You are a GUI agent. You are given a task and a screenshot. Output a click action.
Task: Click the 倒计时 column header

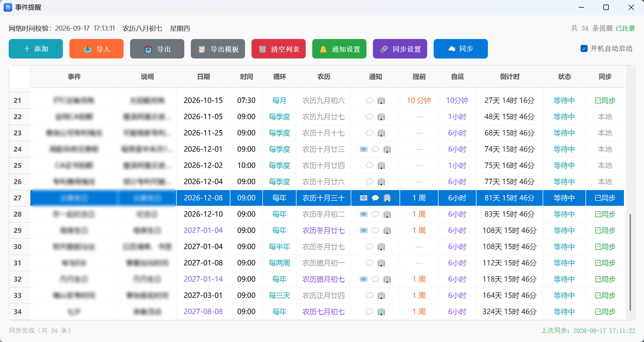tap(510, 77)
